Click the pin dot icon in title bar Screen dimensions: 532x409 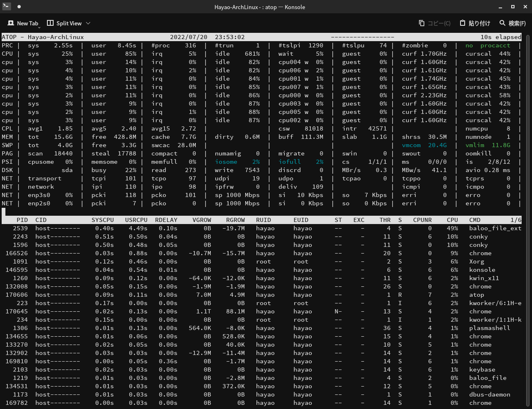click(x=19, y=7)
